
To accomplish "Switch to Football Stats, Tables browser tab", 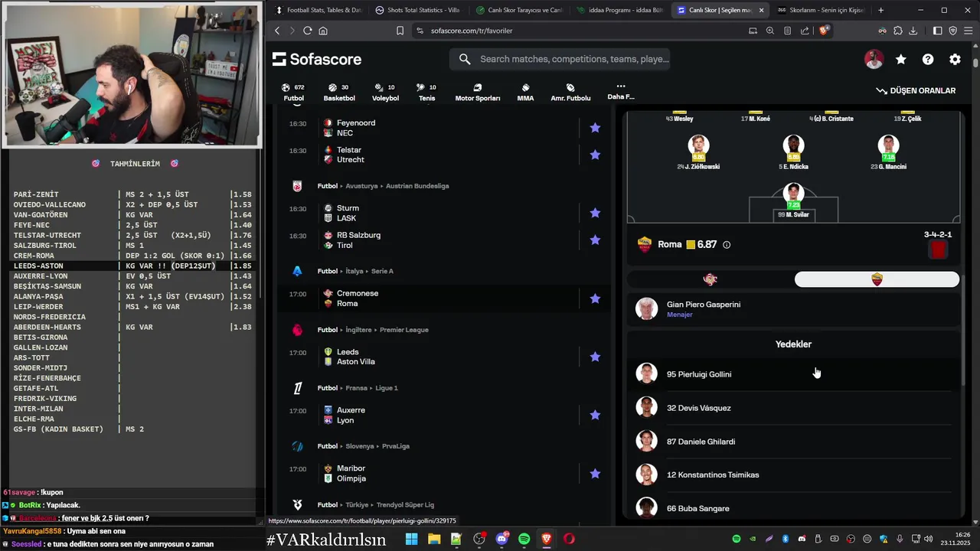I will click(x=318, y=10).
